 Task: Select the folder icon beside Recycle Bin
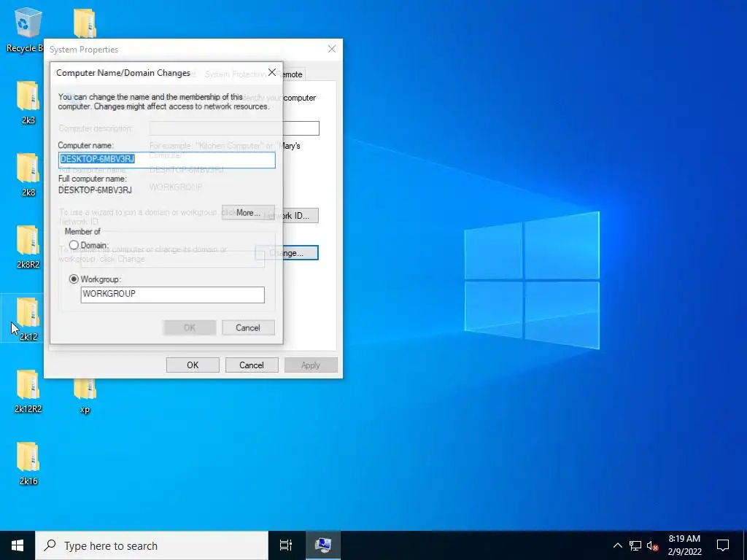[x=85, y=23]
